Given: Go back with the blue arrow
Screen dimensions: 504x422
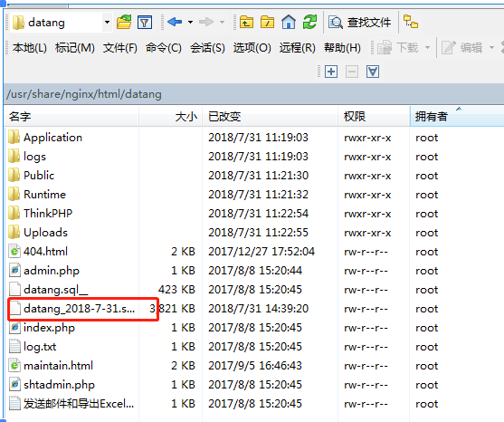Looking at the screenshot, I should click(x=175, y=23).
